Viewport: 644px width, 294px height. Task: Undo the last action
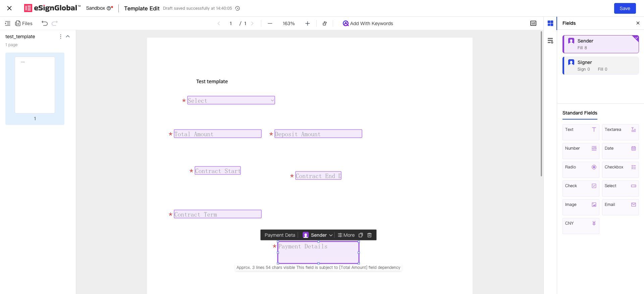45,23
